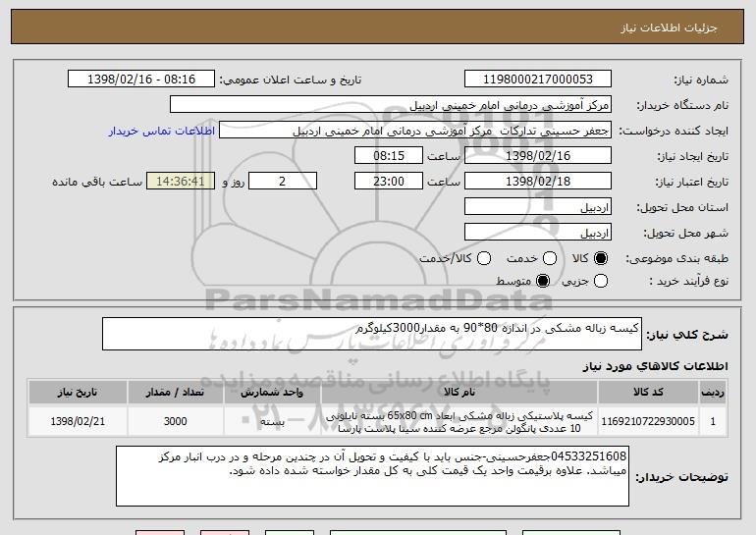
Task: Click the remaining time countdown 14:36:41
Action: [181, 182]
